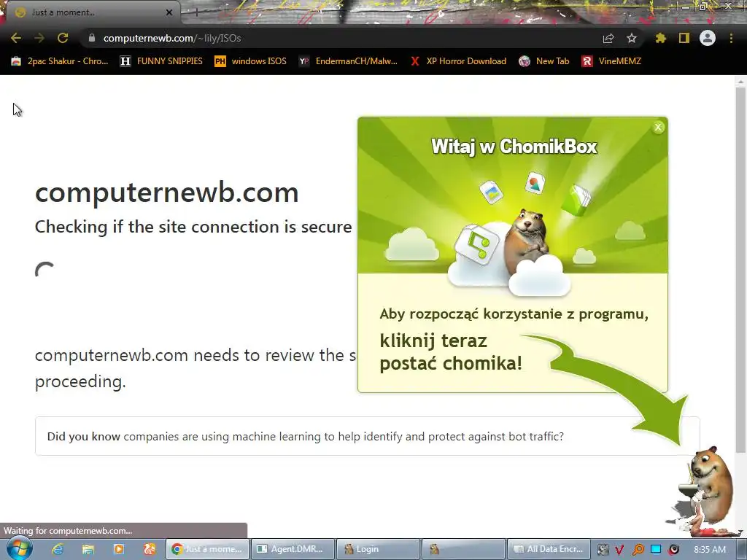Click the 'kliknij teraz postać chomika!' text
Image resolution: width=747 pixels, height=560 pixels.
click(451, 352)
